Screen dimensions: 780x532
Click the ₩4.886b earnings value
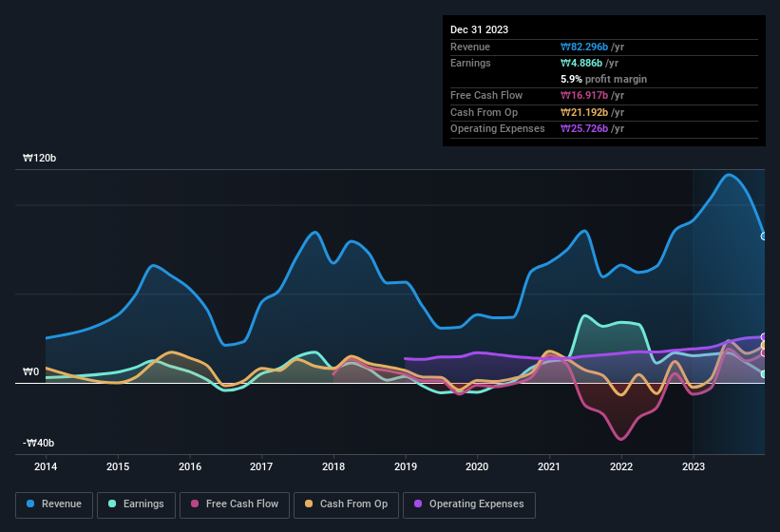click(581, 63)
